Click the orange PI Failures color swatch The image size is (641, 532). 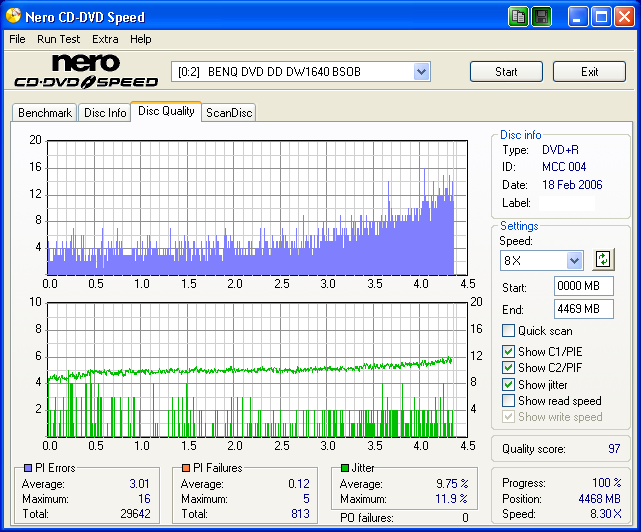point(186,468)
